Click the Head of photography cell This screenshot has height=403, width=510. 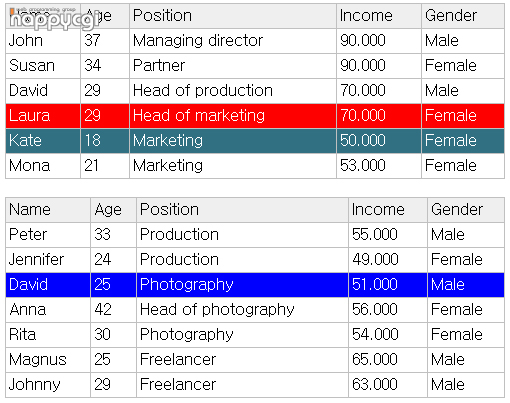click(x=242, y=310)
